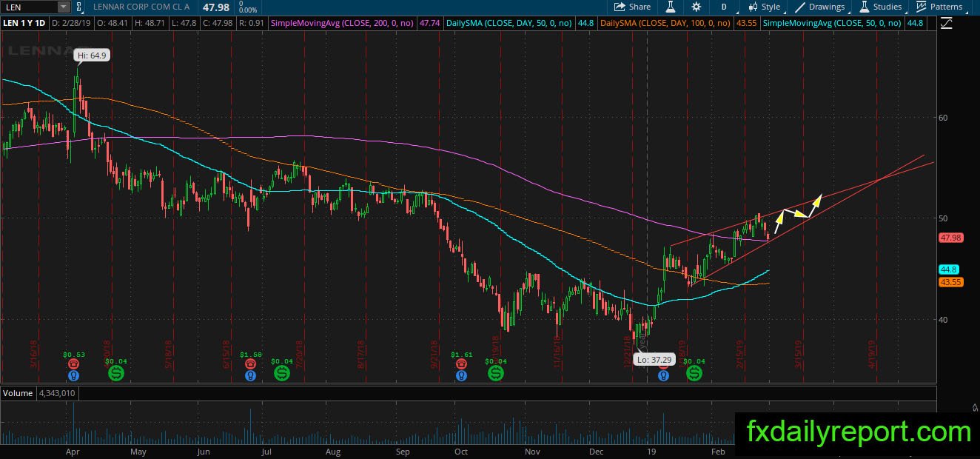
Task: Click the $1.58 earnings value text
Action: (x=252, y=355)
